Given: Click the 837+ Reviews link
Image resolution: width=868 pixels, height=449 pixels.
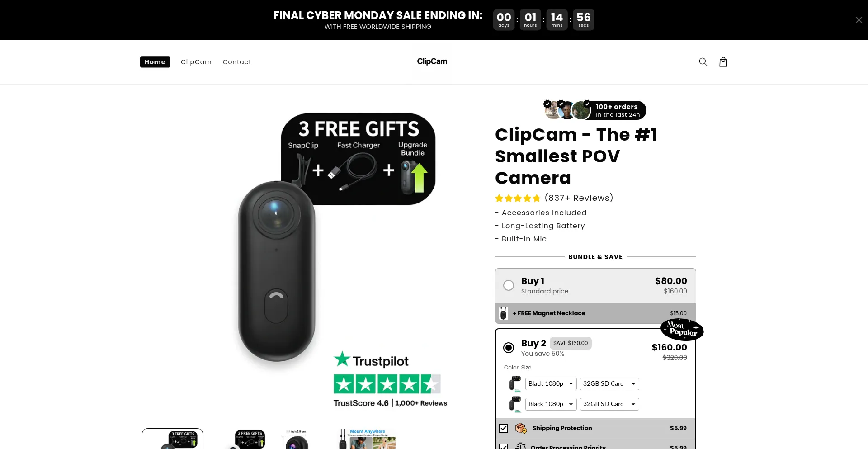Looking at the screenshot, I should pyautogui.click(x=579, y=198).
